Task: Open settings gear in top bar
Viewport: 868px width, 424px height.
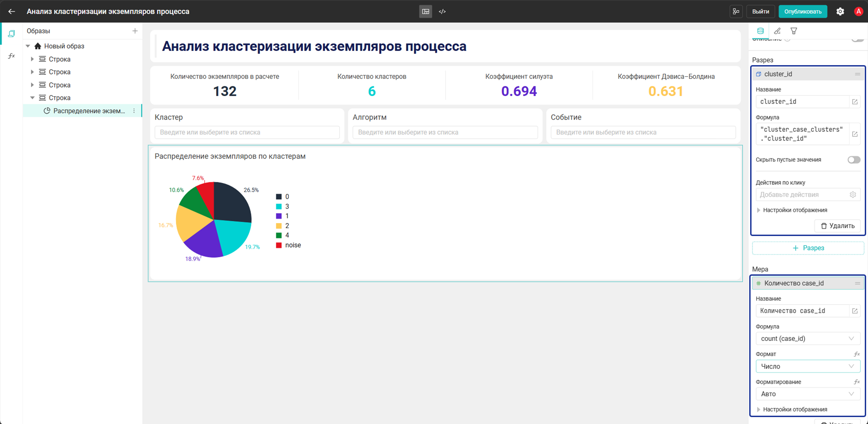Action: (x=840, y=12)
